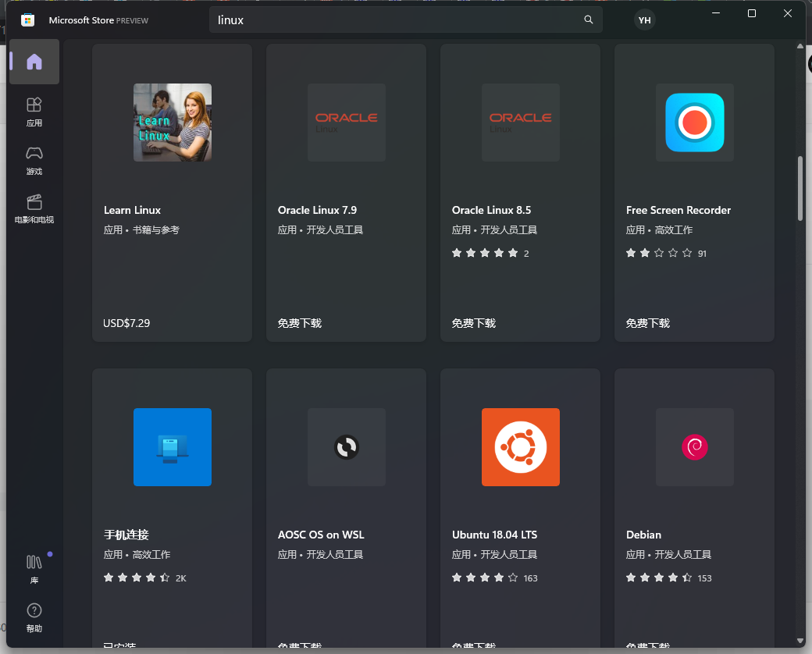
Task: Open the Home section in the sidebar
Action: point(34,62)
